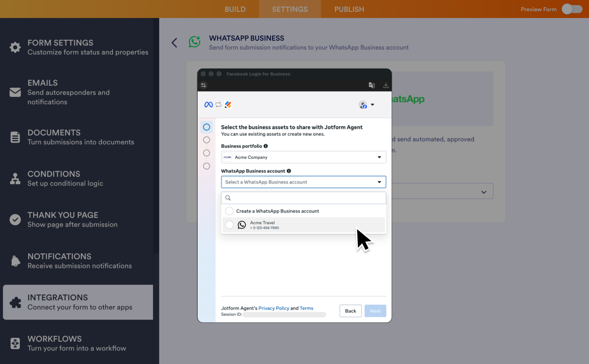
Task: Select Create a WhatsApp Business account radio
Action: 229,211
